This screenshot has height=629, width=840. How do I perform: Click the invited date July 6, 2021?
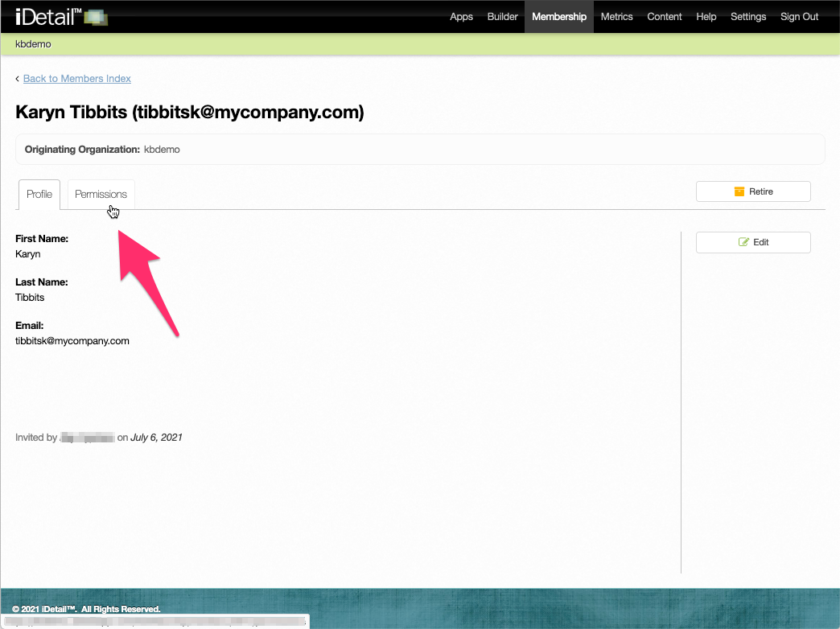point(156,438)
